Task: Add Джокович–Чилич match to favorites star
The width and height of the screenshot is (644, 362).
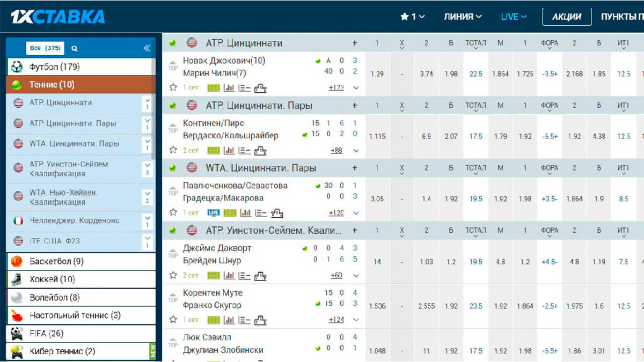Action: [x=173, y=87]
